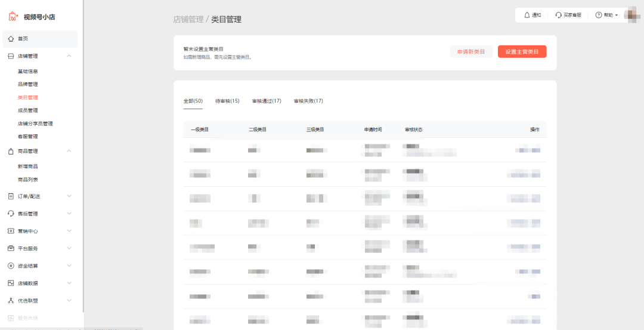644x330 pixels.
Task: Click the 类目管理 breadcrumb title
Action: (227, 19)
